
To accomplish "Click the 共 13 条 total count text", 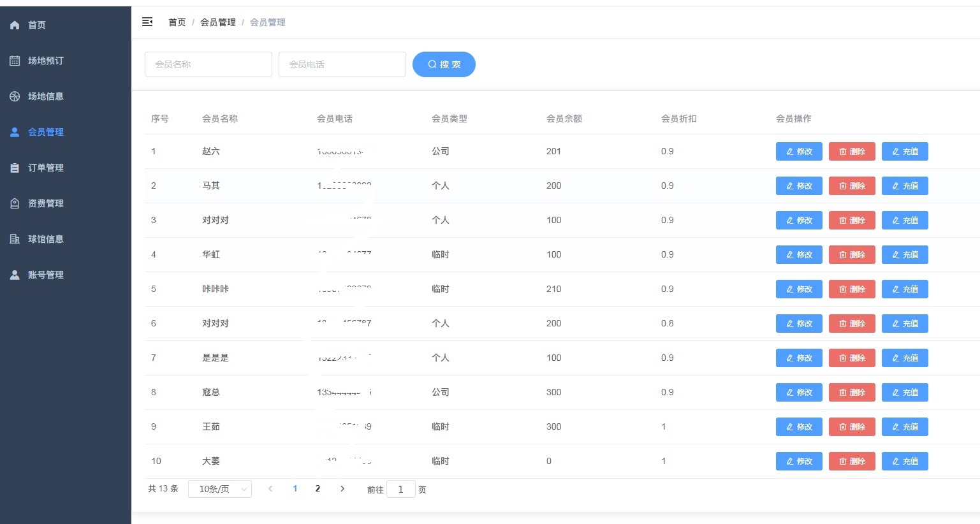I will (x=163, y=489).
